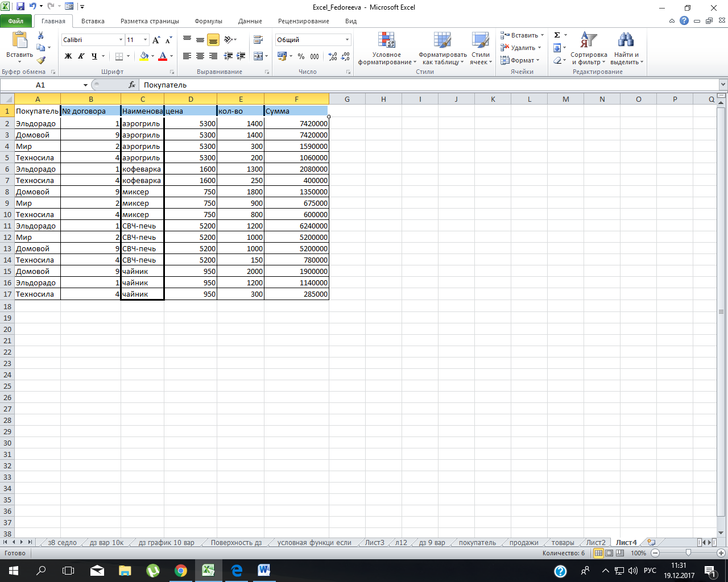
Task: Click the insert function fx icon
Action: click(132, 85)
